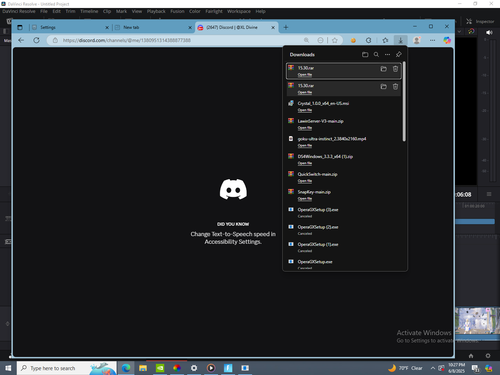The image size is (500, 375).
Task: Click the Downloads button in the Edge toolbar
Action: 400,40
